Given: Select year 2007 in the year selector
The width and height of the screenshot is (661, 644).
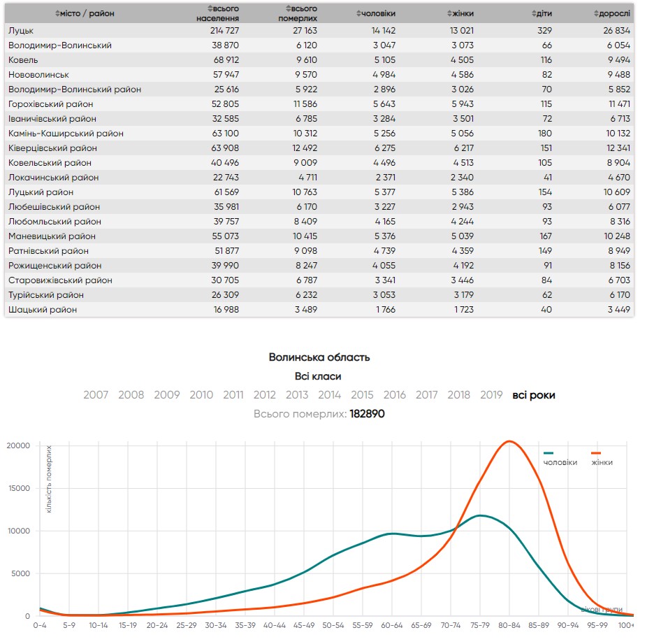Looking at the screenshot, I should tap(96, 395).
